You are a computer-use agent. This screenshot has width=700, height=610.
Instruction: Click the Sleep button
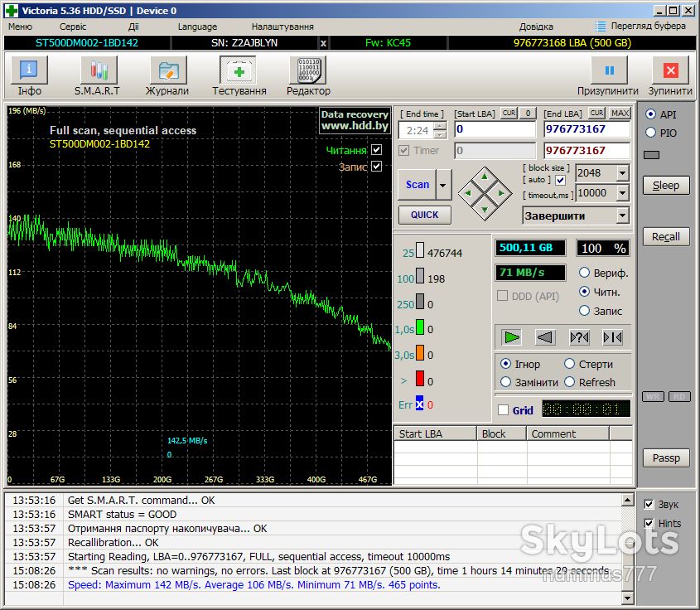click(666, 185)
